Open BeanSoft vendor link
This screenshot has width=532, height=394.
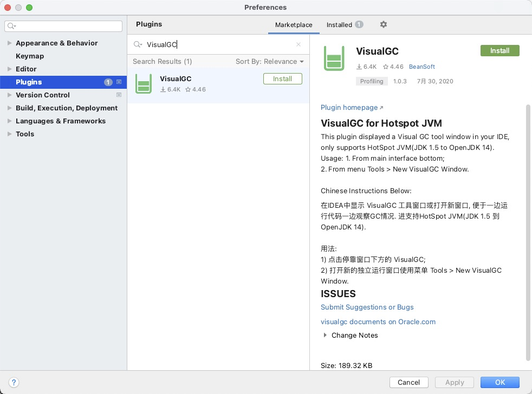point(421,67)
